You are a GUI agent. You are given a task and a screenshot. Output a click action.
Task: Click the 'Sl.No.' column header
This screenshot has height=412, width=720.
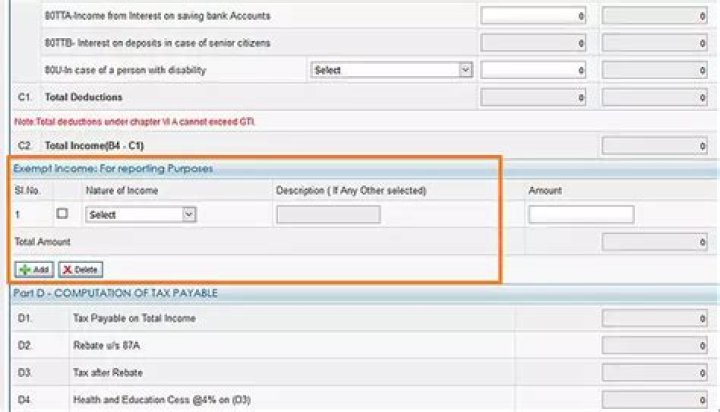point(27,190)
